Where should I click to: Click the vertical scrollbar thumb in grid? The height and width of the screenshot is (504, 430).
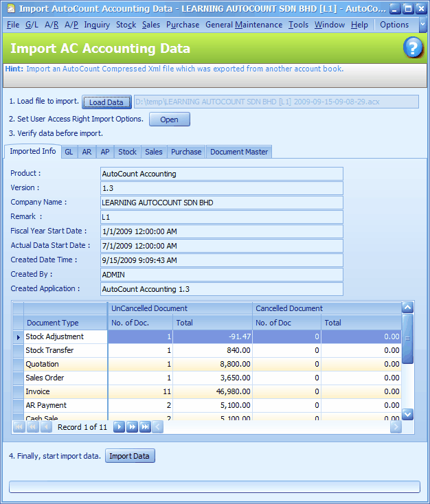click(x=407, y=339)
